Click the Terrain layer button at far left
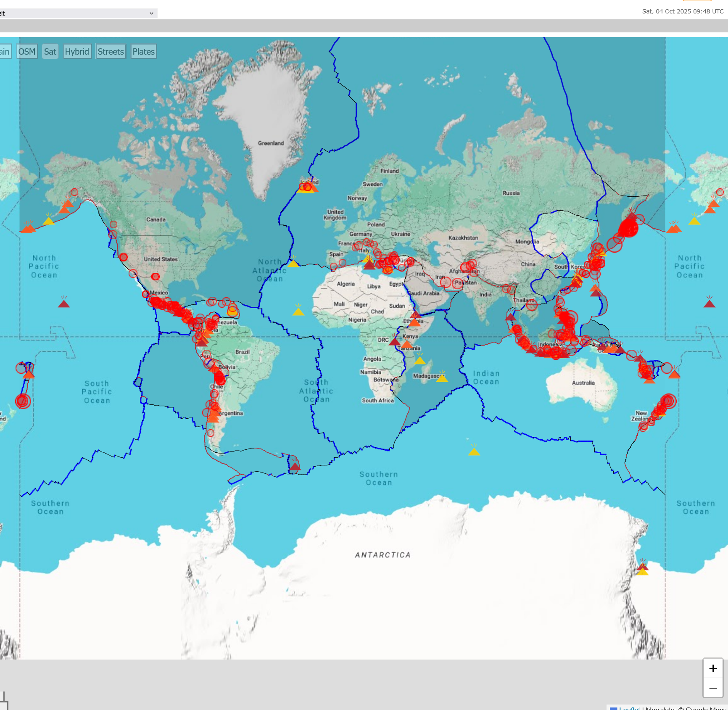728x710 pixels. (5, 52)
